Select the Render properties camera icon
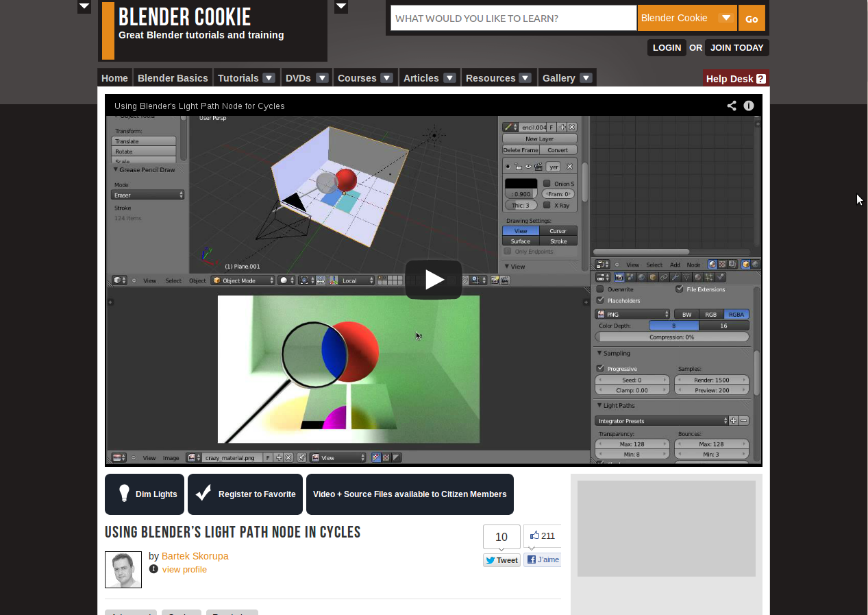The height and width of the screenshot is (615, 868). coord(619,276)
